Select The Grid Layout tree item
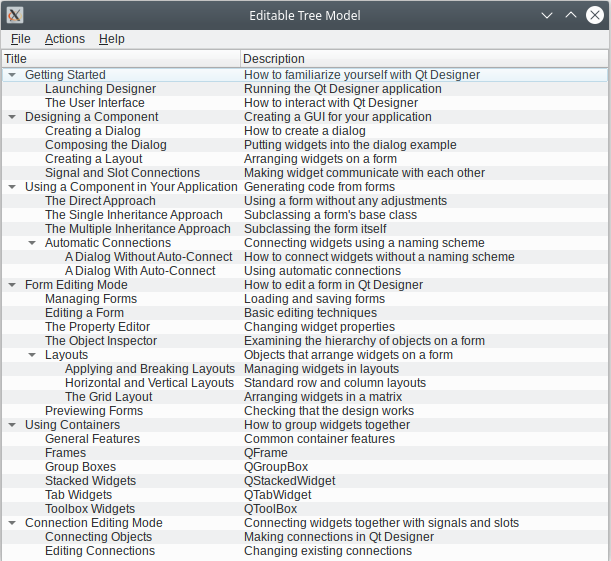611x561 pixels. pos(108,397)
